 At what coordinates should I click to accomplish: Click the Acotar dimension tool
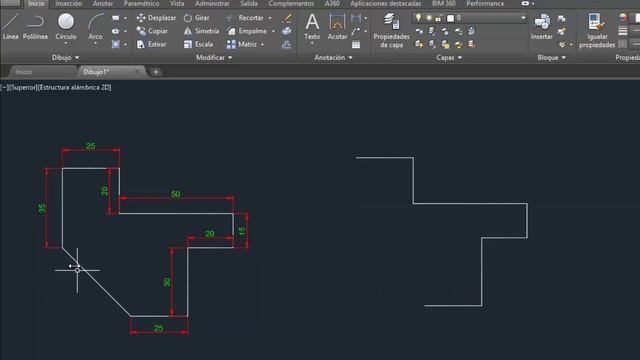coord(337,26)
